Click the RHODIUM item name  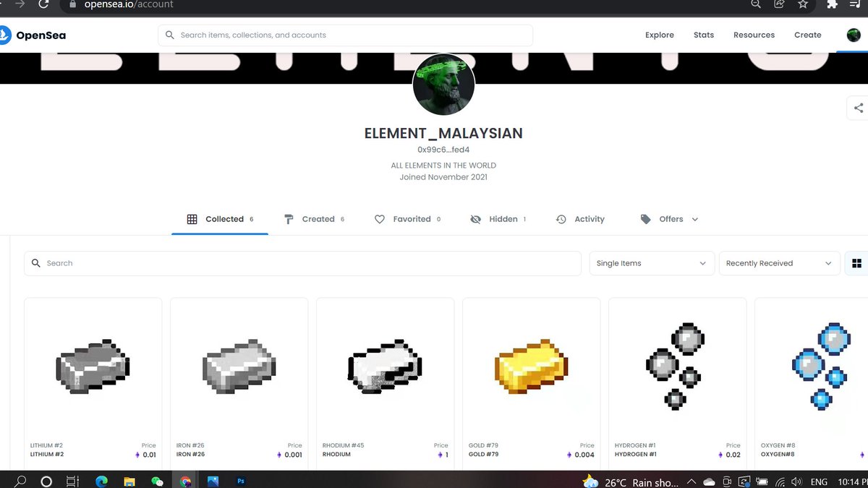coord(336,455)
